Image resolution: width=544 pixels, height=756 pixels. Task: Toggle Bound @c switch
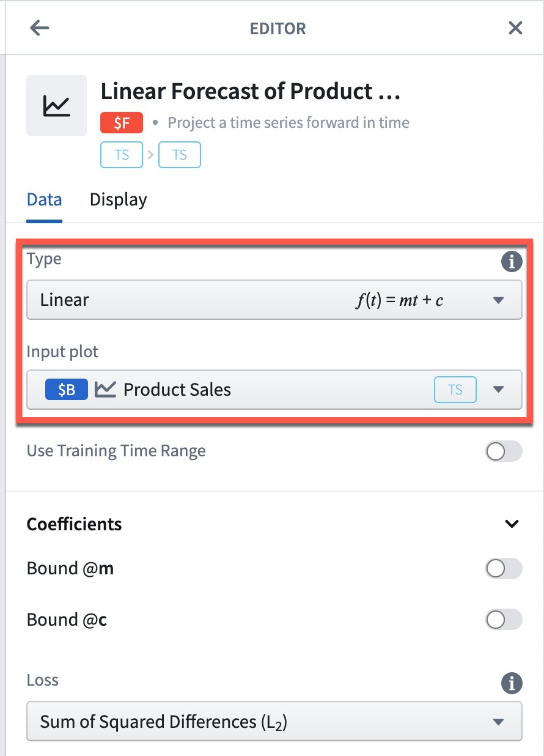pos(504,620)
